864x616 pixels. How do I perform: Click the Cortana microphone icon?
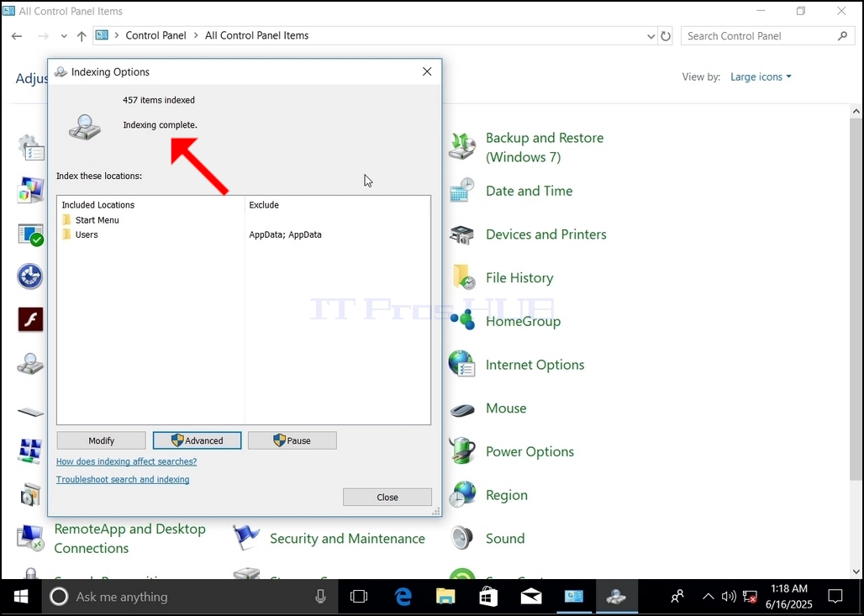coord(320,597)
